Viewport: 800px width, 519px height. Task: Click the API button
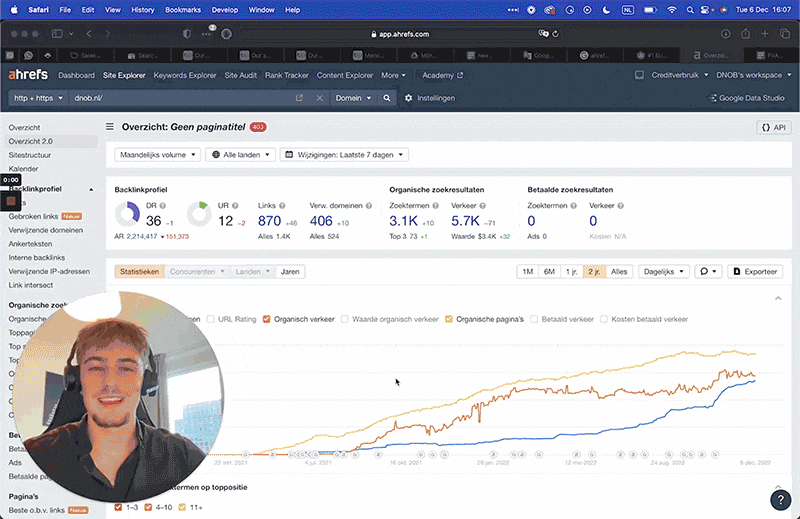tap(773, 128)
